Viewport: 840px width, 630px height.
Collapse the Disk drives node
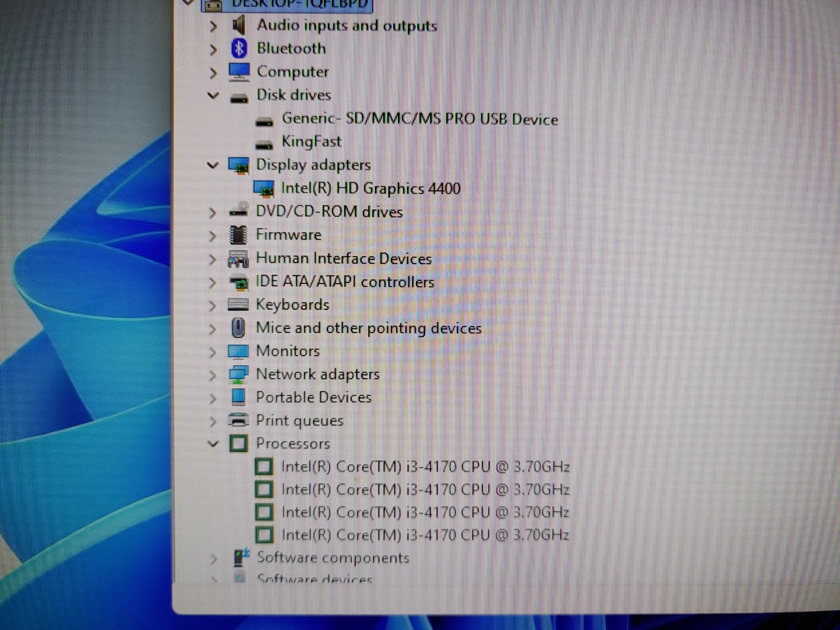[x=213, y=95]
